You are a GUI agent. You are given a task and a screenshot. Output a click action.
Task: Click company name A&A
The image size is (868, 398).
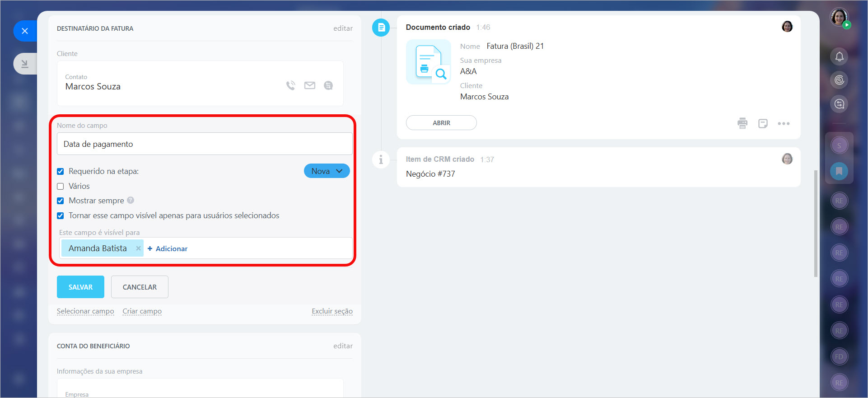[x=468, y=71]
